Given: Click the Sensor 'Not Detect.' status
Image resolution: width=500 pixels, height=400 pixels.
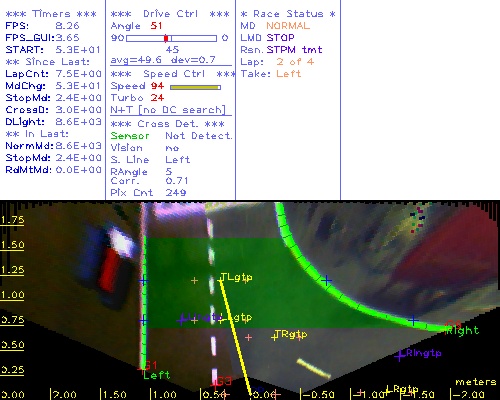Looking at the screenshot, I should [x=199, y=136].
